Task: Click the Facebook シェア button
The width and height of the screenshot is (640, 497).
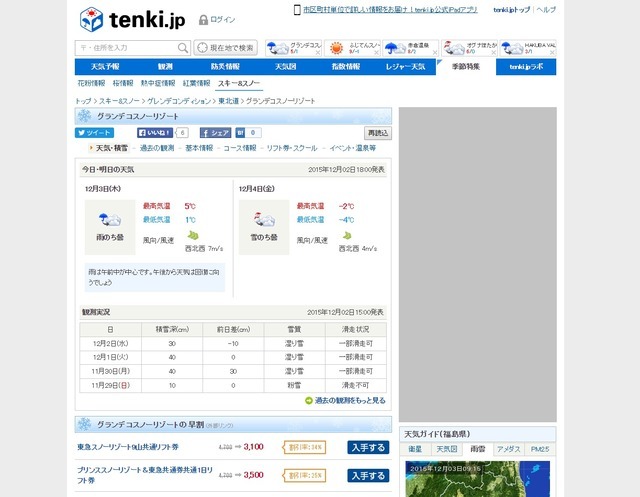Action: (216, 133)
